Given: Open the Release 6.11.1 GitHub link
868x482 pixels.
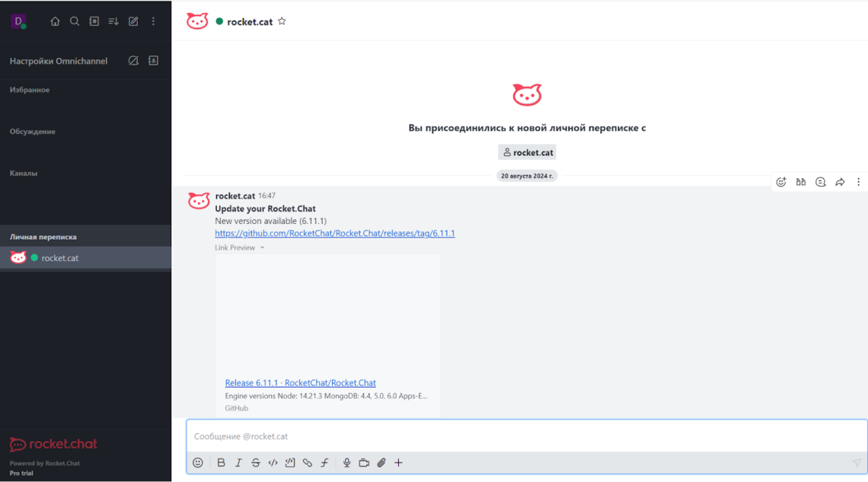Looking at the screenshot, I should 300,382.
